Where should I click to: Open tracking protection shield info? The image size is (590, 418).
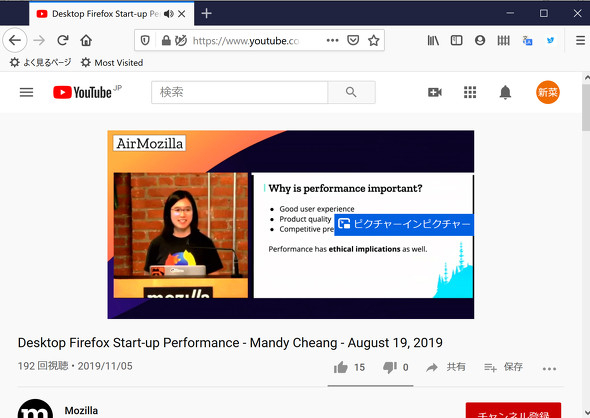[145, 40]
